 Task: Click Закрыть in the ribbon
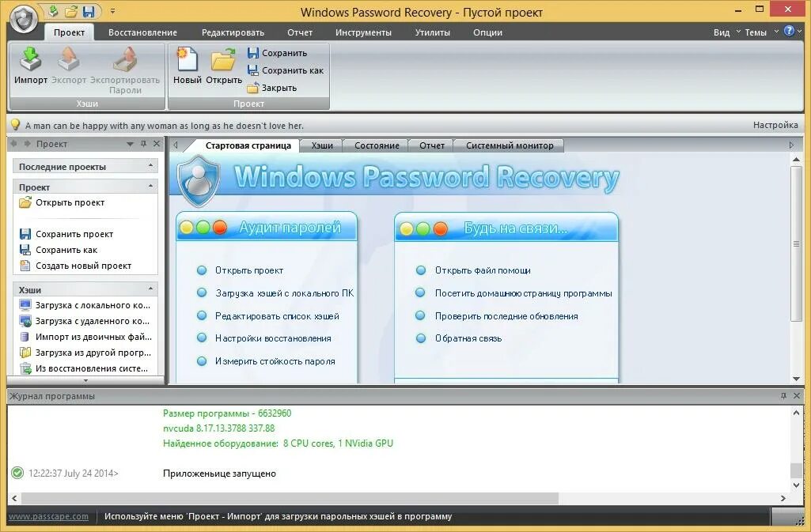[272, 88]
